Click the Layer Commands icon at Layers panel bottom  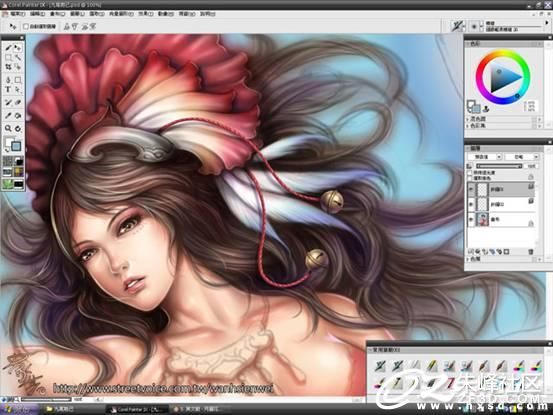[471, 251]
